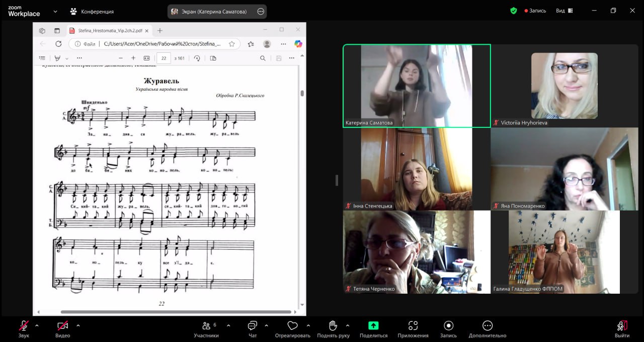Open browser profile avatar icon
This screenshot has width=644, height=342.
267,44
